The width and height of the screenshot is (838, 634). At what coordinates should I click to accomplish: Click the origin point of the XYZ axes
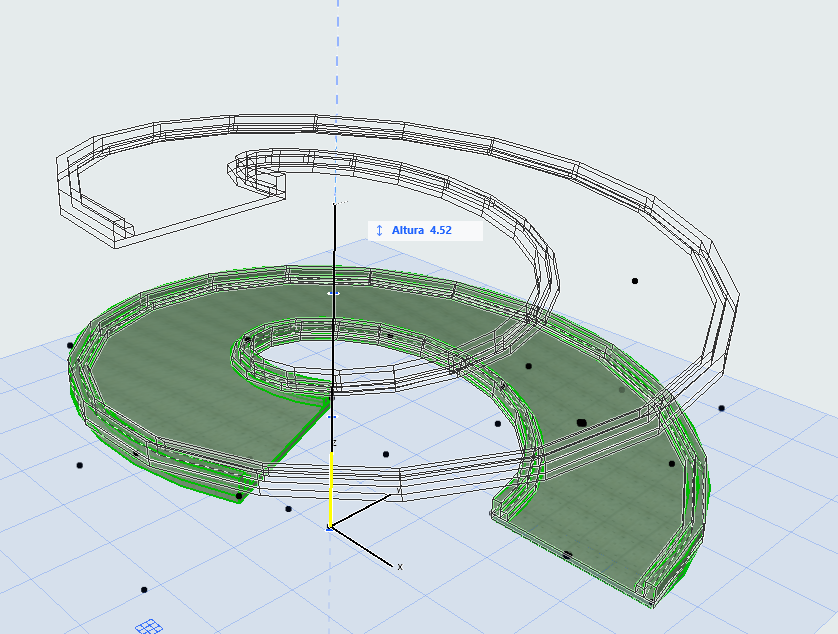(x=330, y=526)
